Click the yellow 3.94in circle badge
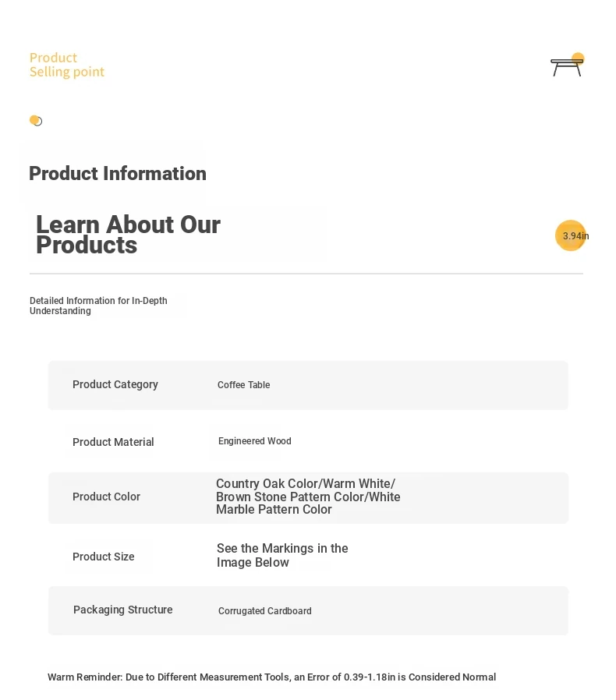Image resolution: width=616 pixels, height=700 pixels. pos(571,235)
